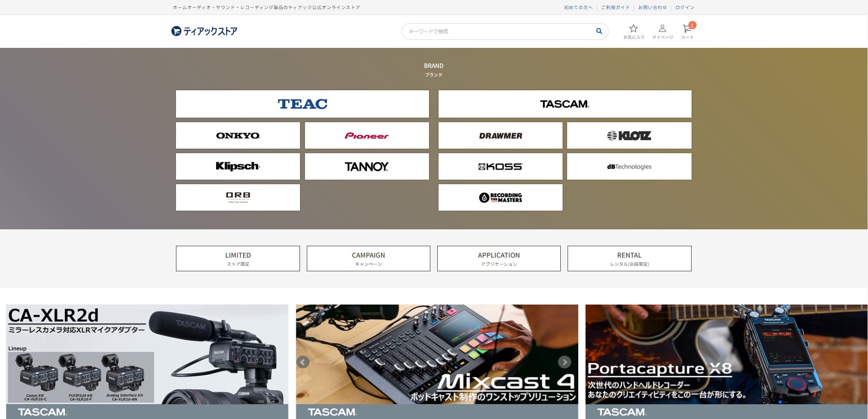Click the ログイン link
This screenshot has height=419, width=868.
[685, 7]
